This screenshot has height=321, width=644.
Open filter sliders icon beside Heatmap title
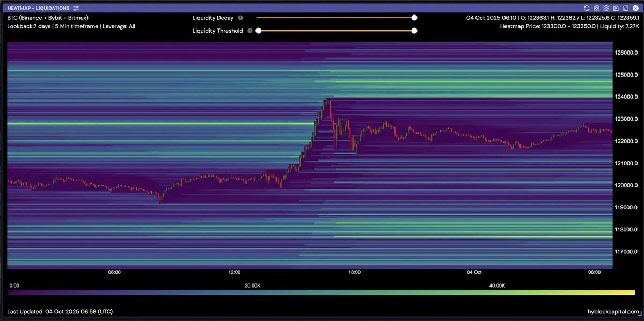(x=76, y=8)
